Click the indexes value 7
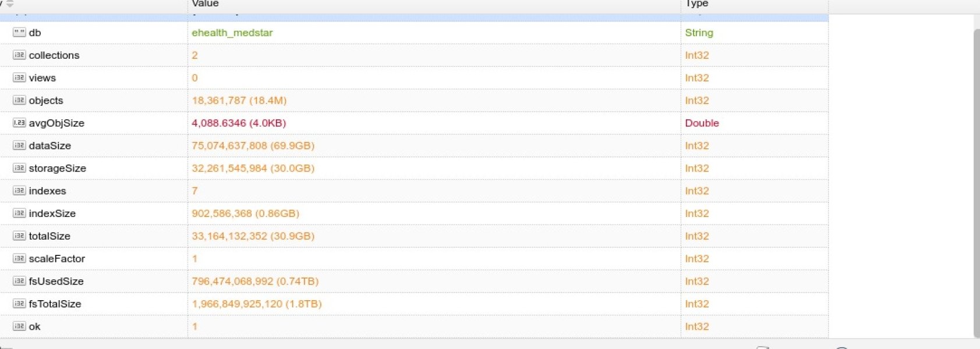Screen dimensions: 980x349 (x=194, y=191)
